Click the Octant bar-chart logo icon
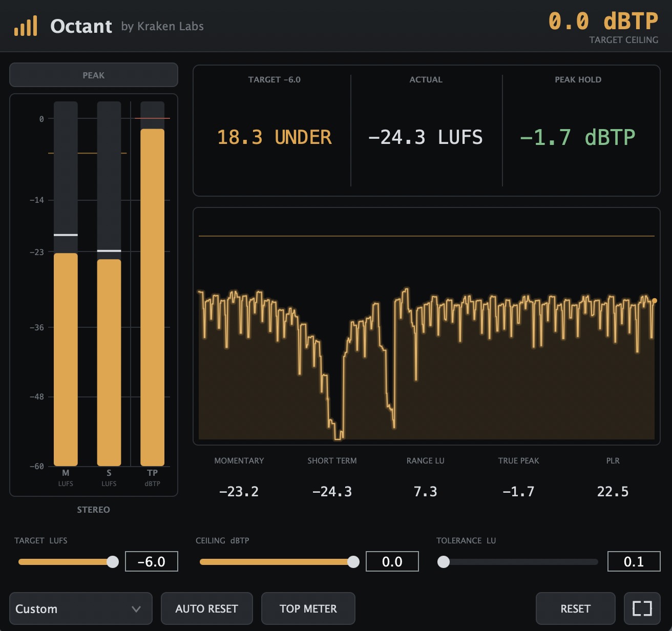This screenshot has height=631, width=672. click(x=26, y=26)
